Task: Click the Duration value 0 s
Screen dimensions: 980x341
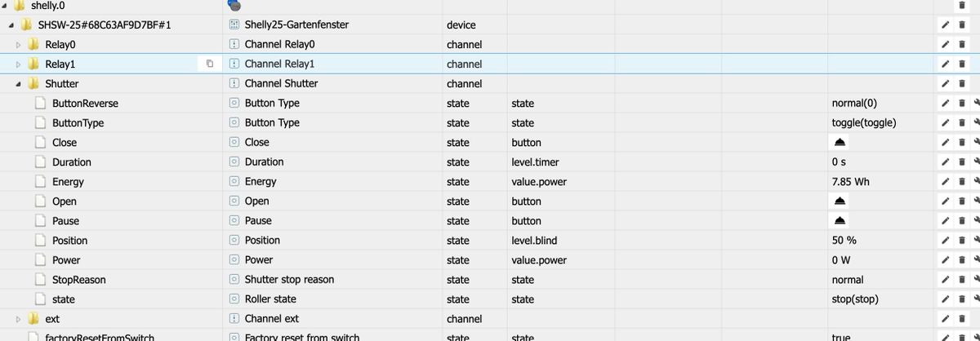Action: tap(839, 162)
